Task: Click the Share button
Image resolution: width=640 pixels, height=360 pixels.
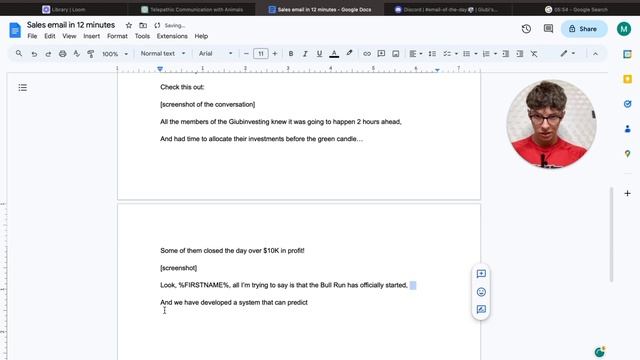Action: [584, 29]
